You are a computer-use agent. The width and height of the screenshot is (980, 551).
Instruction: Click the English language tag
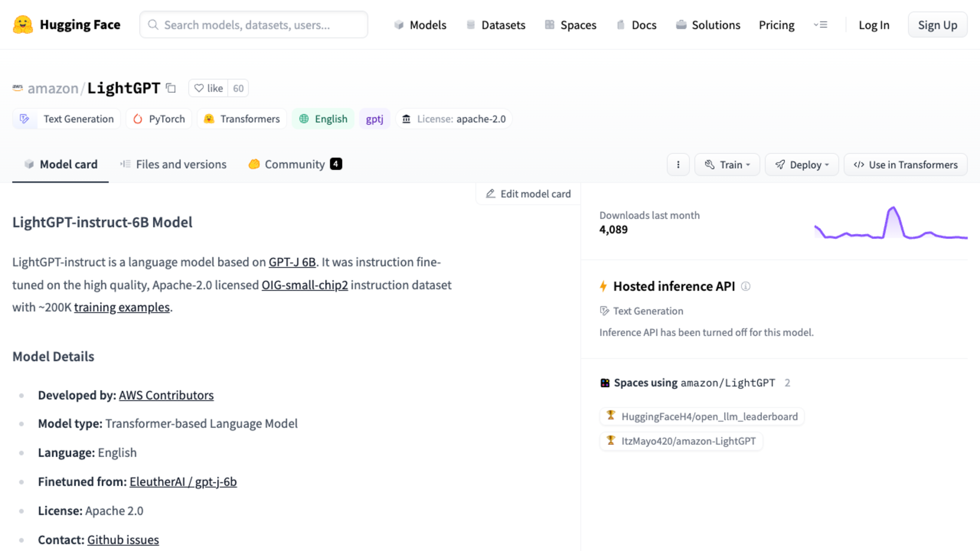pyautogui.click(x=323, y=119)
